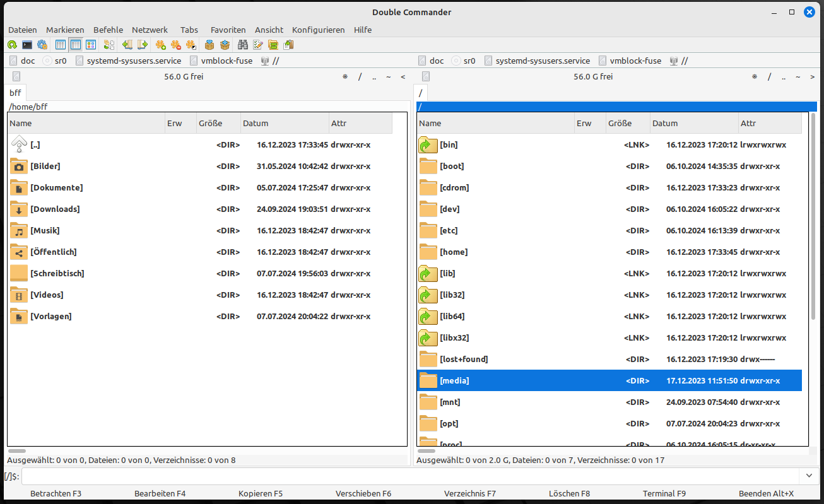Click the right panel > button
Image resolution: width=824 pixels, height=504 pixels.
813,76
